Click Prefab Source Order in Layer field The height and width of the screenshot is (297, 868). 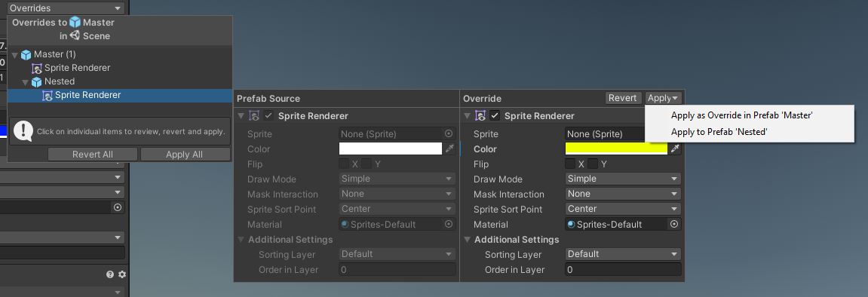tap(397, 269)
